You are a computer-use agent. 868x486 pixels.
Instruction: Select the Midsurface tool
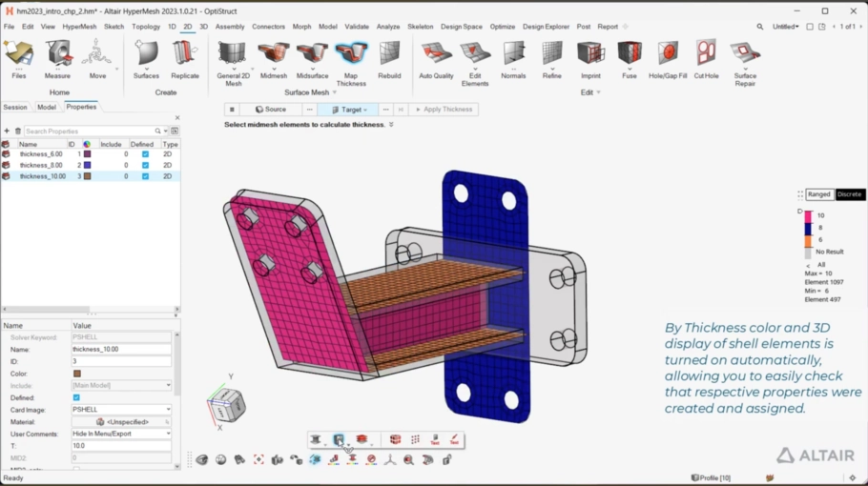tap(312, 60)
